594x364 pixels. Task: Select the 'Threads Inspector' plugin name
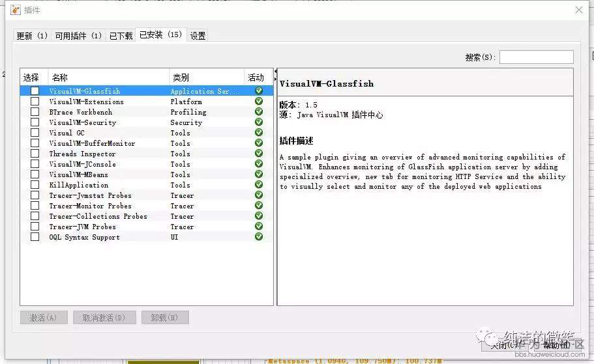click(x=82, y=154)
